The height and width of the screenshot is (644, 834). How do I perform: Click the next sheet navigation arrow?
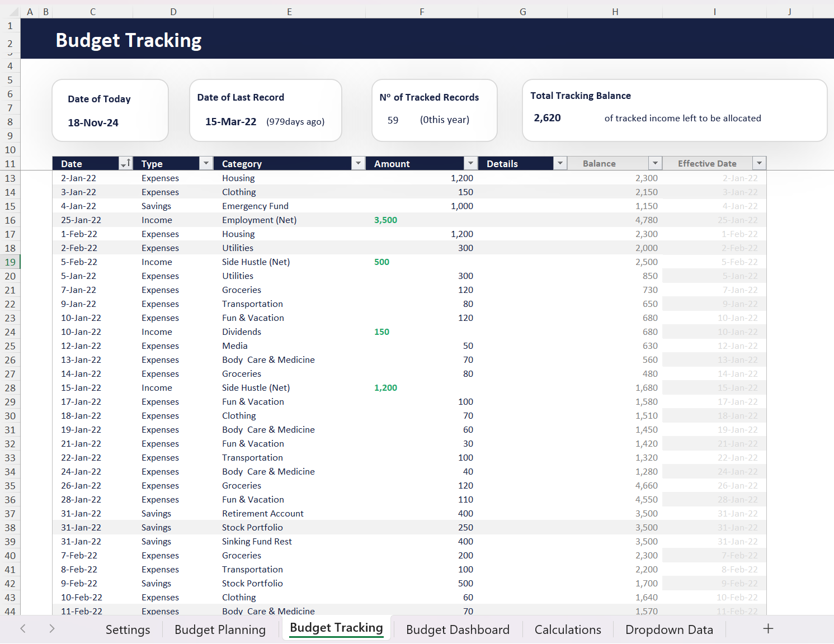[x=51, y=628]
